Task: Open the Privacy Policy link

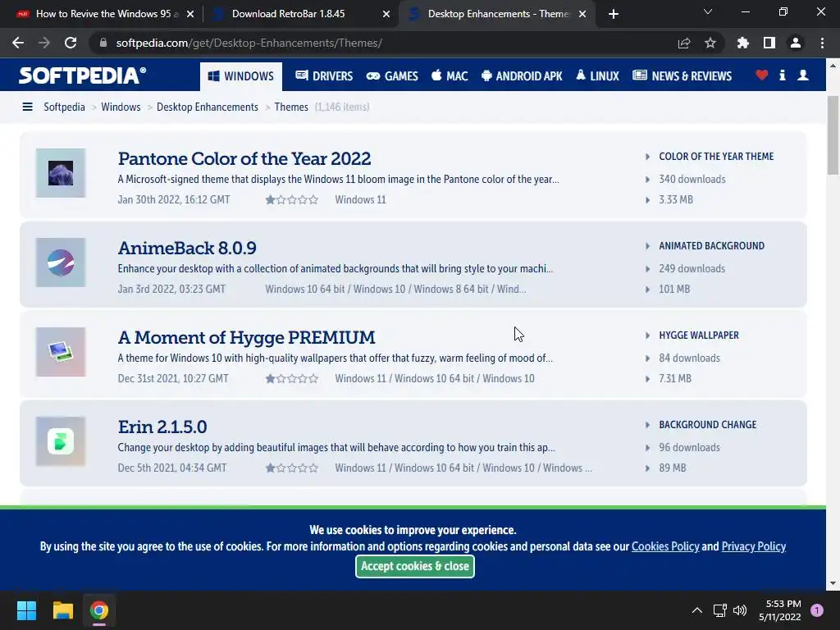Action: click(x=754, y=546)
